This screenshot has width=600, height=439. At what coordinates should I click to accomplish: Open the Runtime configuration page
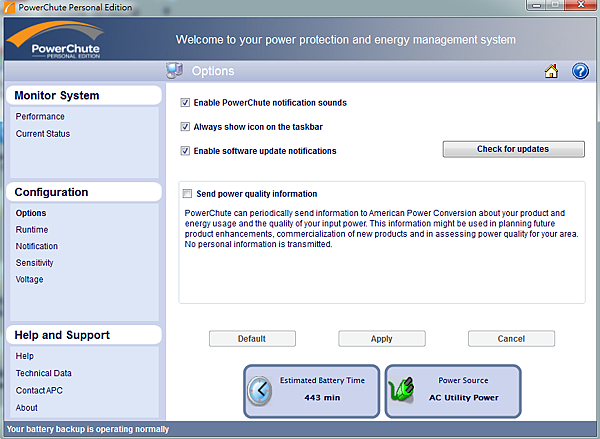tap(32, 230)
